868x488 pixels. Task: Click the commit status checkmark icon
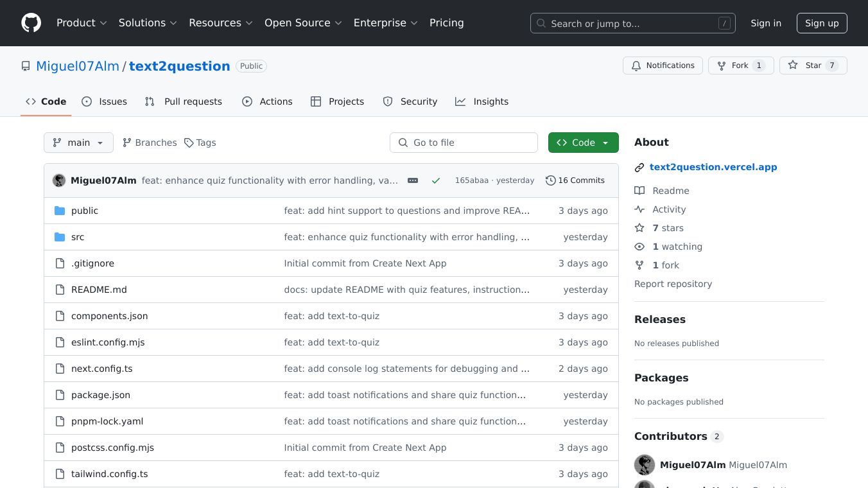click(436, 180)
